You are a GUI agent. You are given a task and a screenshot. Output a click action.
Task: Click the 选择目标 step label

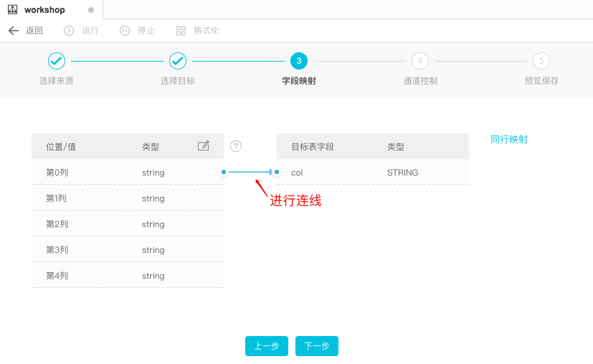coord(178,81)
